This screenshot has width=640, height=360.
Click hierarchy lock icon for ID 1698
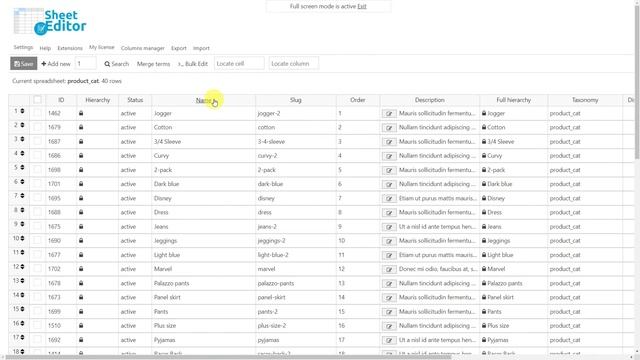point(81,170)
